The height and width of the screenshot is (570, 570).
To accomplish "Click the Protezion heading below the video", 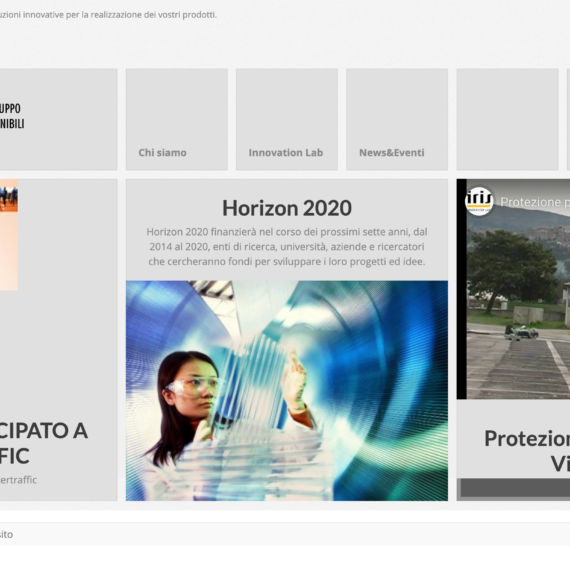I will coord(527,451).
